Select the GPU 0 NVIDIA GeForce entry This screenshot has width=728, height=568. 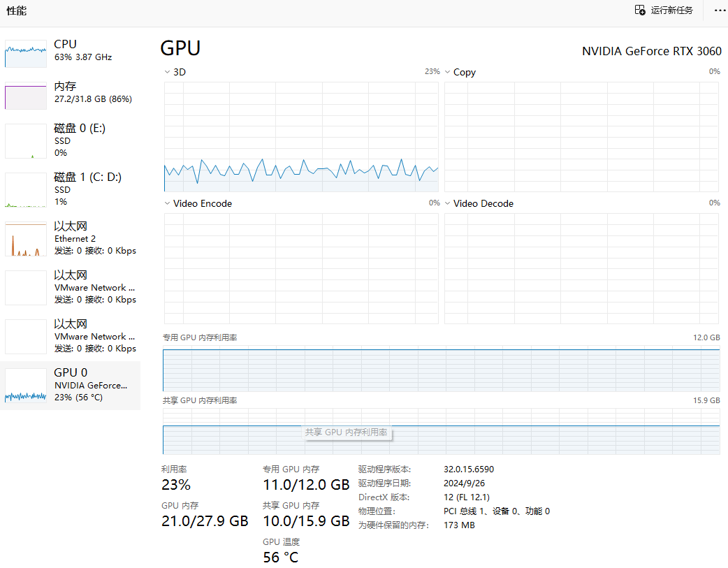(x=90, y=385)
